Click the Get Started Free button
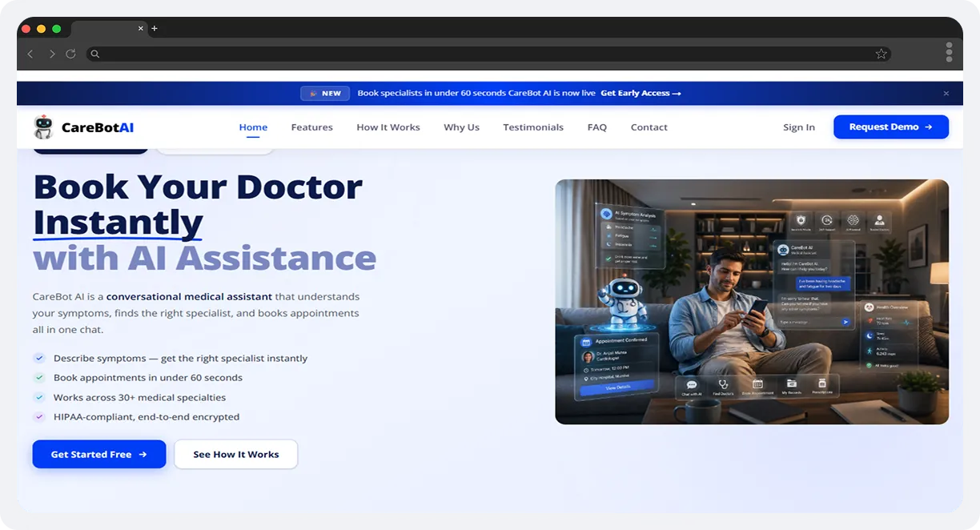980x530 pixels. point(99,454)
